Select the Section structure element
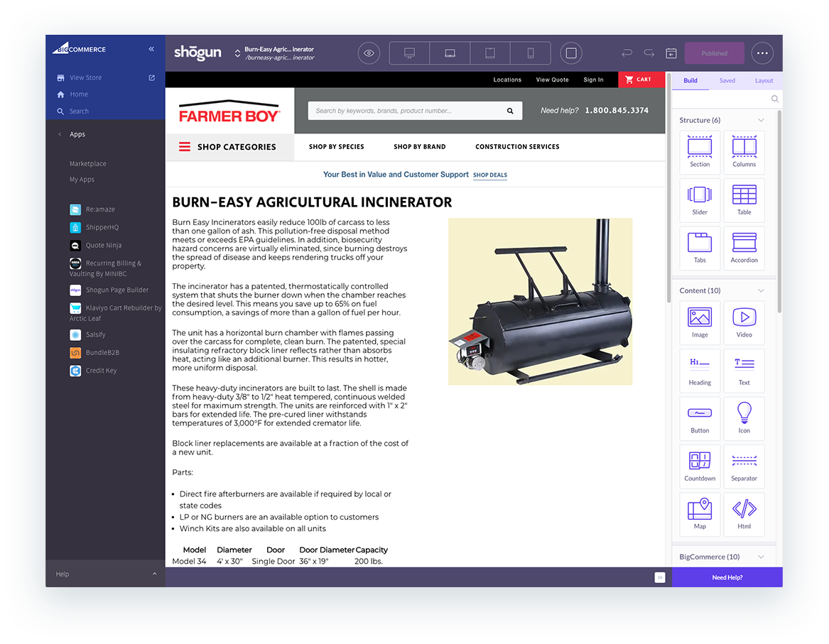The width and height of the screenshot is (829, 644). [700, 153]
